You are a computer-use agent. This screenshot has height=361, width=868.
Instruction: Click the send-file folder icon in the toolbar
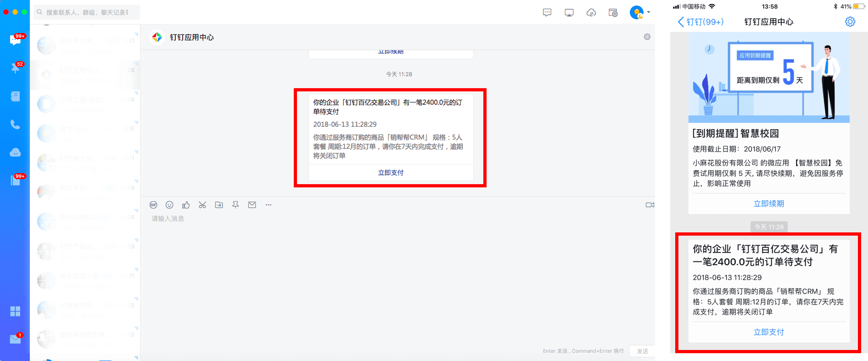coord(219,205)
